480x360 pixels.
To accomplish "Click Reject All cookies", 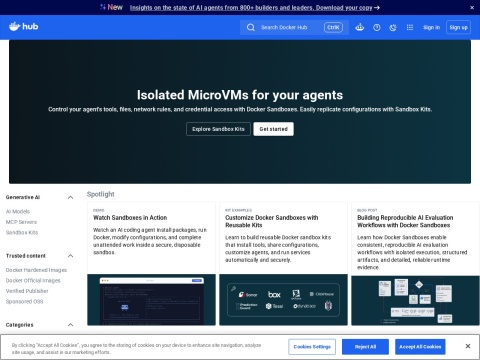I will 365,347.
